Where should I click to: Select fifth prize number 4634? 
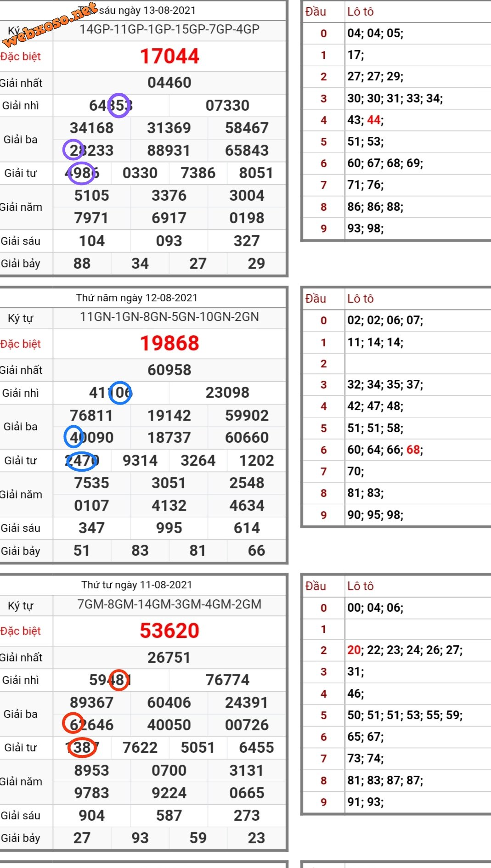[x=247, y=506]
